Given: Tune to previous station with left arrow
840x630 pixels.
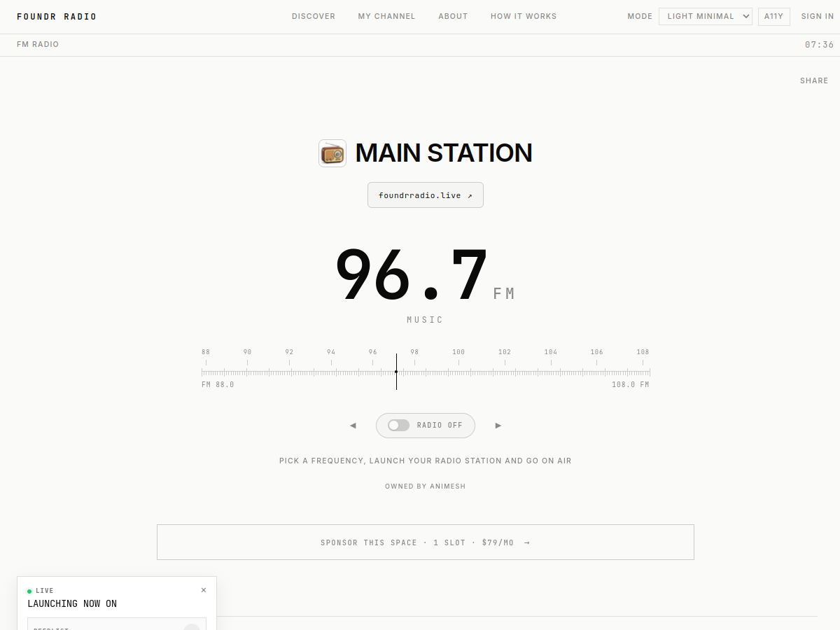Looking at the screenshot, I should 353,426.
